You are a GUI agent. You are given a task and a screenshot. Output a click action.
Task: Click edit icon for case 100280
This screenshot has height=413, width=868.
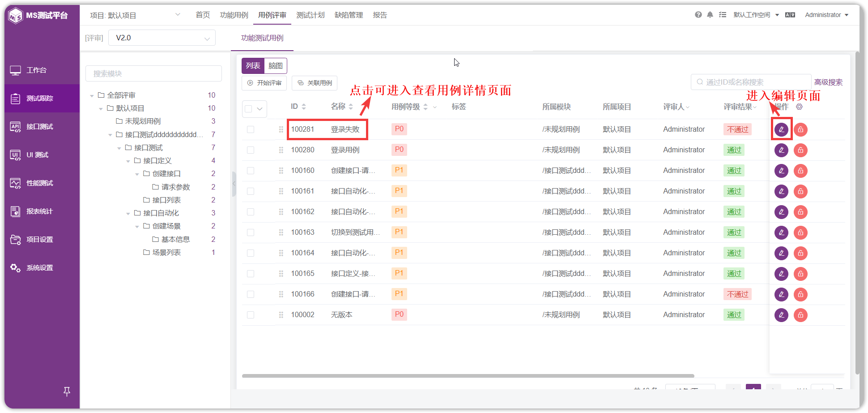tap(781, 150)
